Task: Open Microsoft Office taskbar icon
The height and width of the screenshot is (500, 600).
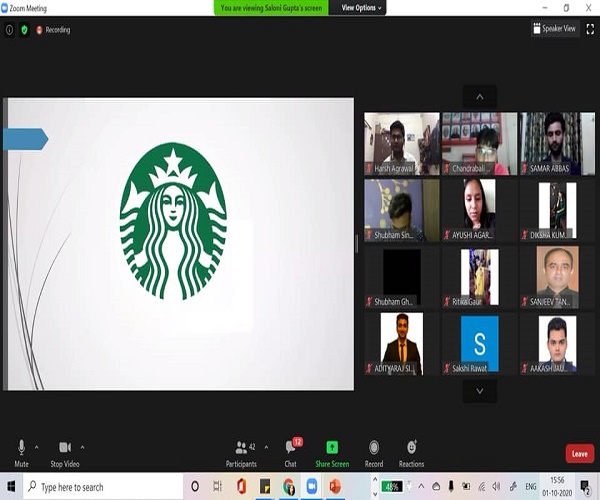Action: (x=241, y=487)
